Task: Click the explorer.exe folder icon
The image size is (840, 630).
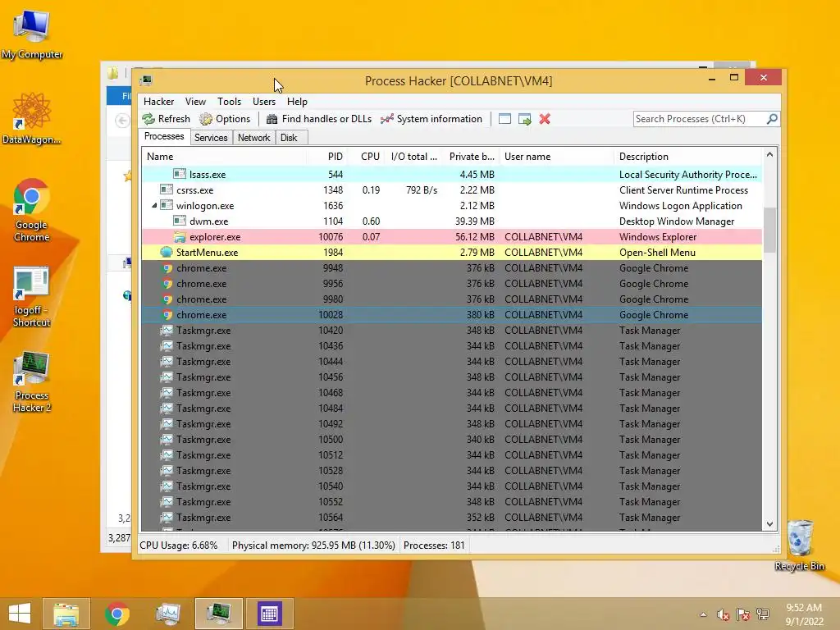Action: point(180,237)
